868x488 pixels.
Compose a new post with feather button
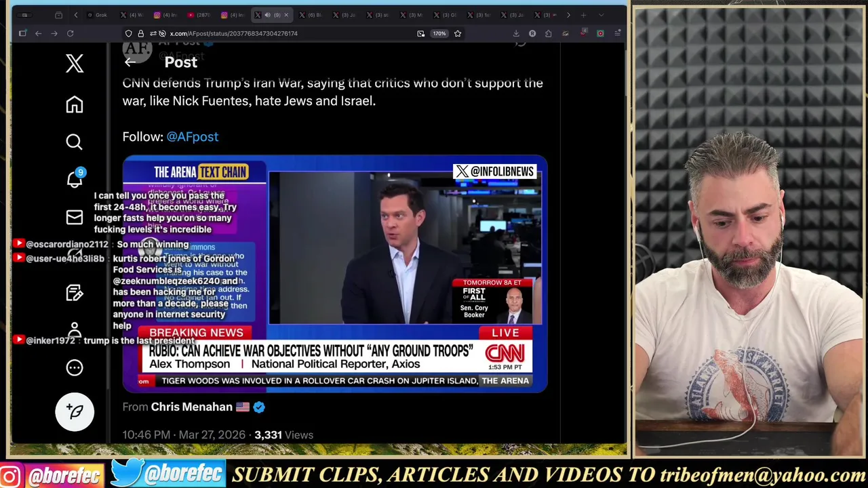[75, 411]
